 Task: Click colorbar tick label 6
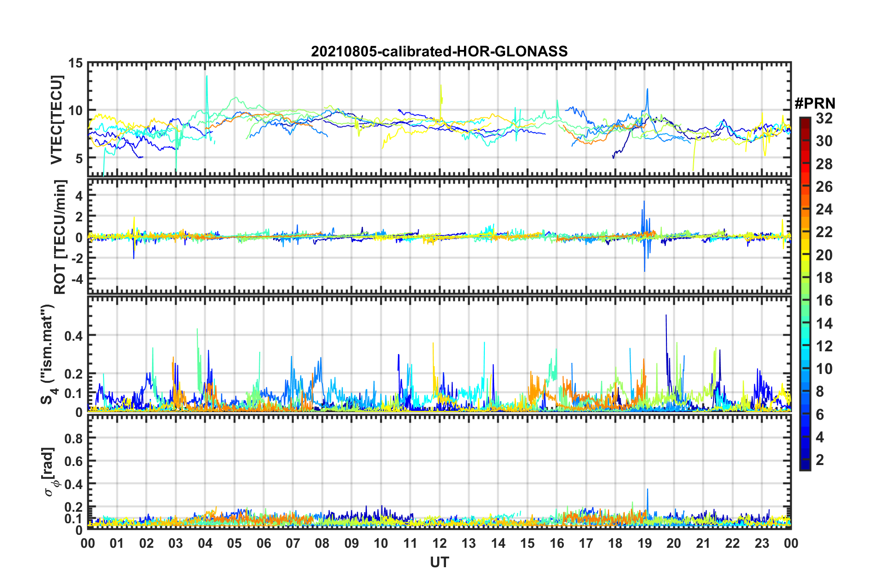tap(820, 415)
